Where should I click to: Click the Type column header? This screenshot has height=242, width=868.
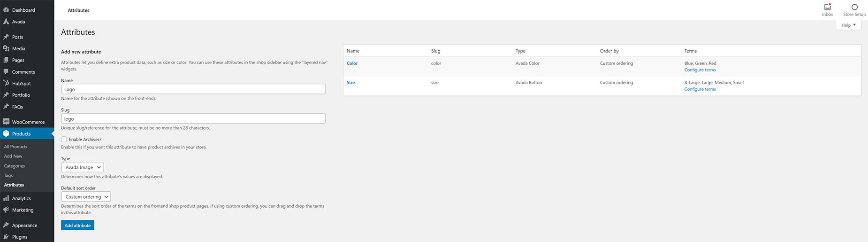(520, 51)
